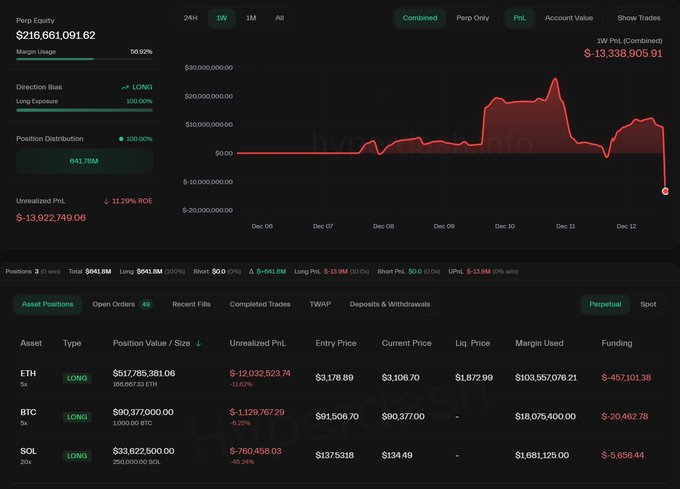The height and width of the screenshot is (489, 680).
Task: Open the Completed Trades tab
Action: (x=261, y=304)
